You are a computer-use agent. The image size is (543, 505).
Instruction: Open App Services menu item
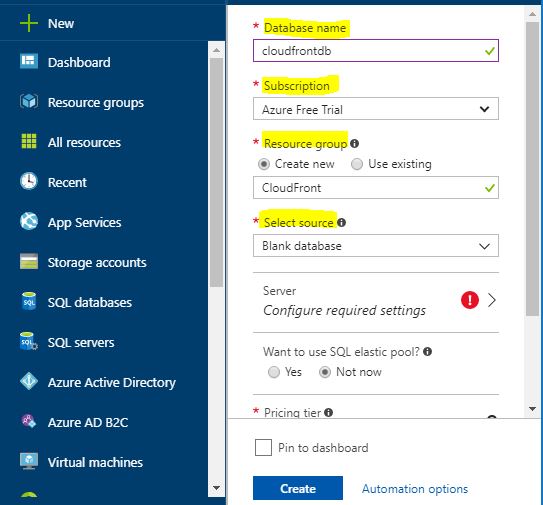pos(85,222)
